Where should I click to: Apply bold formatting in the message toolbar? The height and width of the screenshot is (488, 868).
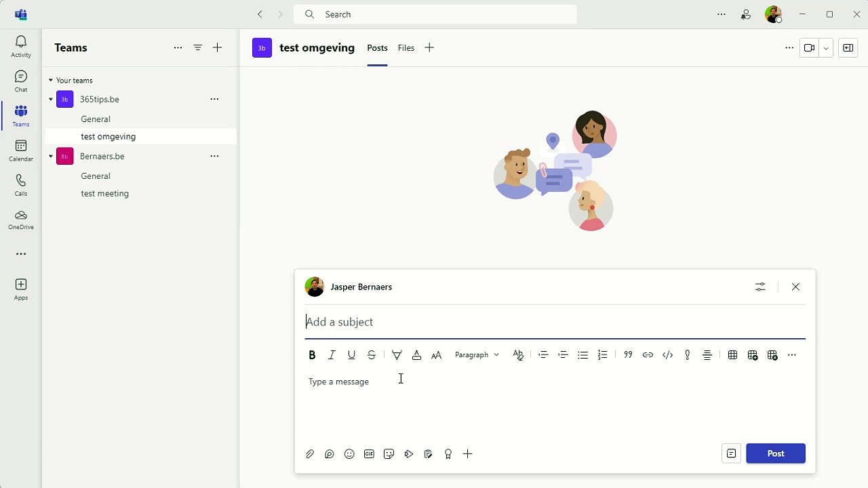pos(312,354)
